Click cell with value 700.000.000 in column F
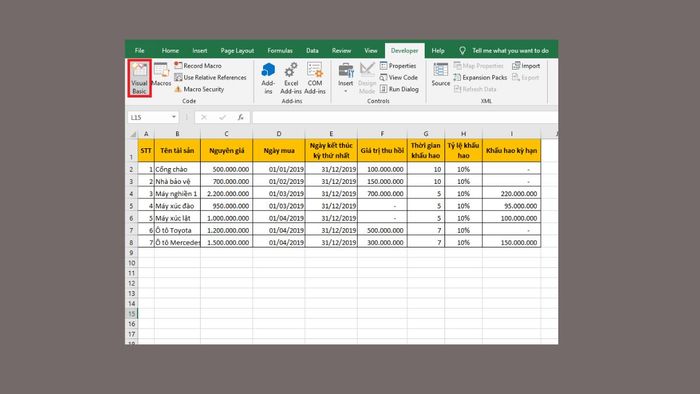The height and width of the screenshot is (394, 700). pyautogui.click(x=382, y=193)
